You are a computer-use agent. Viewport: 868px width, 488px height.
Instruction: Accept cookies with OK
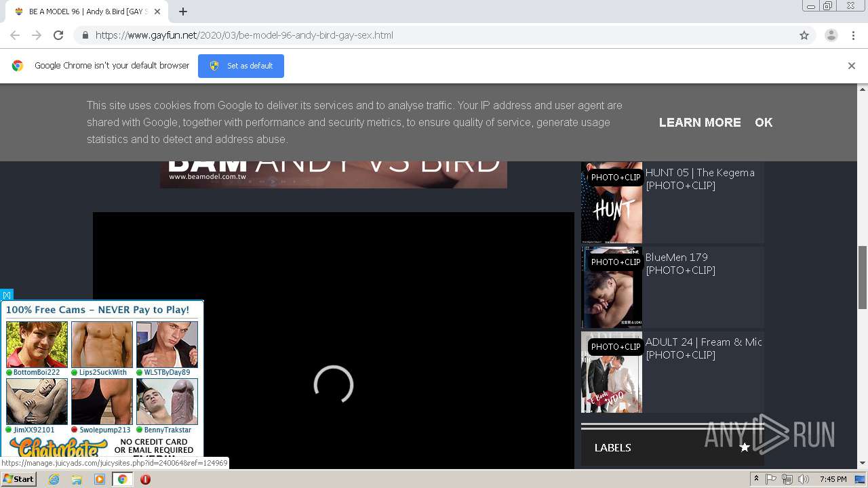[764, 123]
